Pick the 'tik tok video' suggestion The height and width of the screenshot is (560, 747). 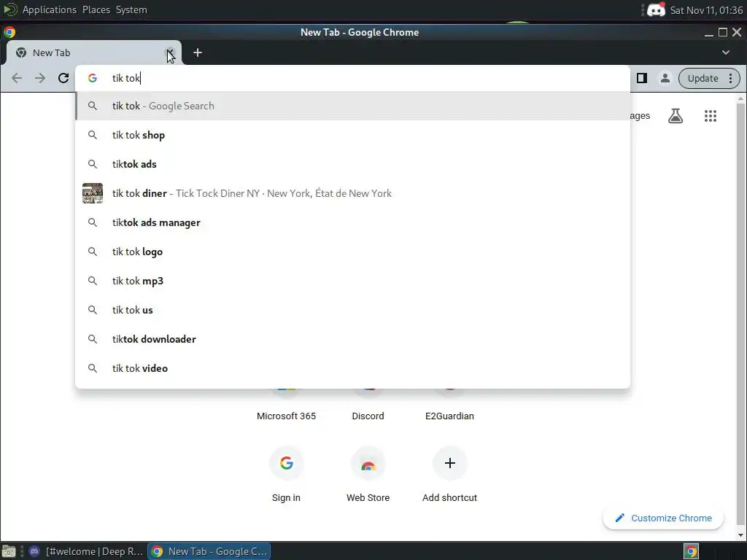[352, 368]
